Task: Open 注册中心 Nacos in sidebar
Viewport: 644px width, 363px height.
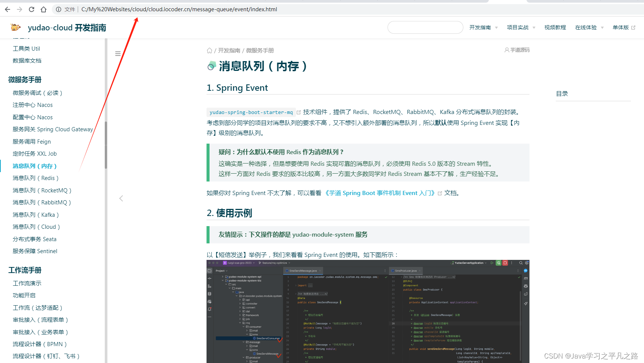Action: pos(33,105)
